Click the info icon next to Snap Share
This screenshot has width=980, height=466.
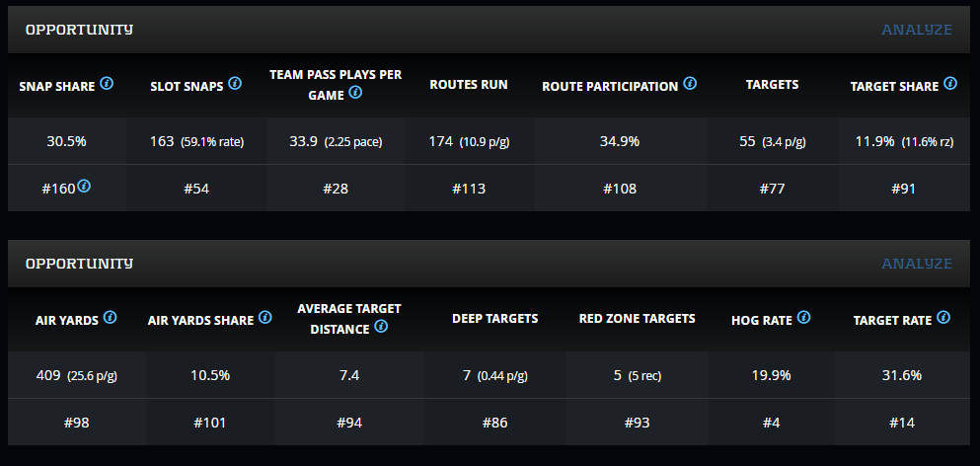tap(107, 84)
